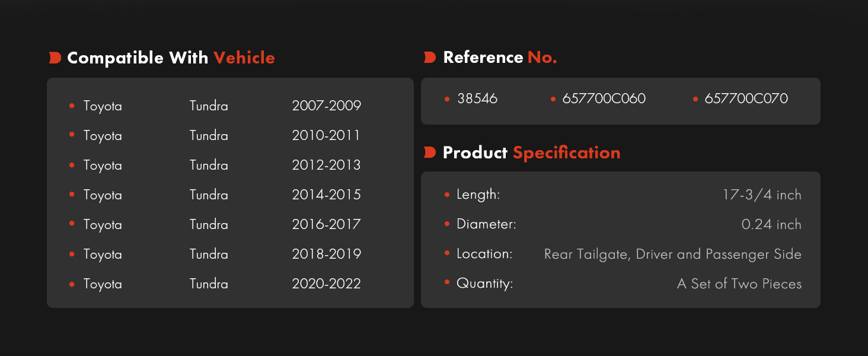This screenshot has height=356, width=868.
Task: Click reference number 38546
Action: [477, 98]
